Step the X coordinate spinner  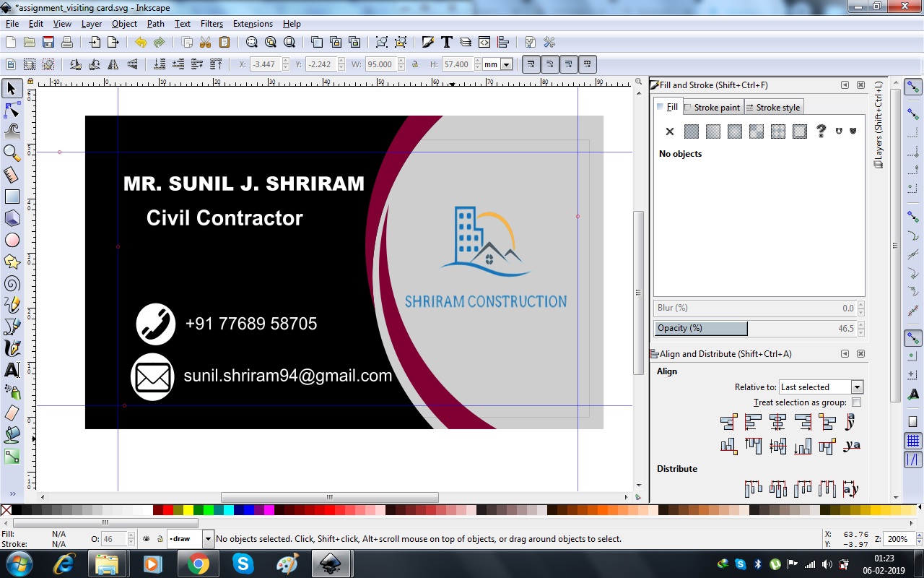286,64
